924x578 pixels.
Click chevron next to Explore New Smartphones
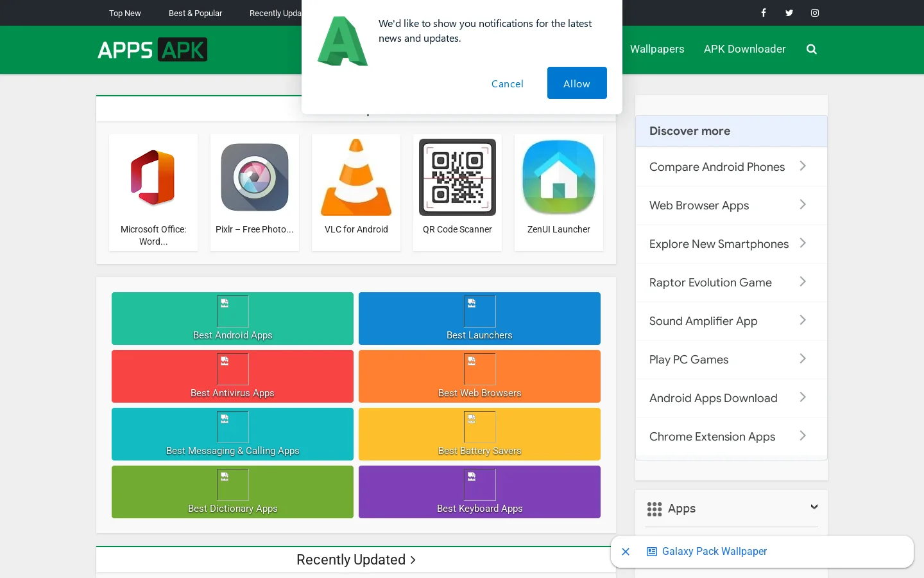point(803,243)
